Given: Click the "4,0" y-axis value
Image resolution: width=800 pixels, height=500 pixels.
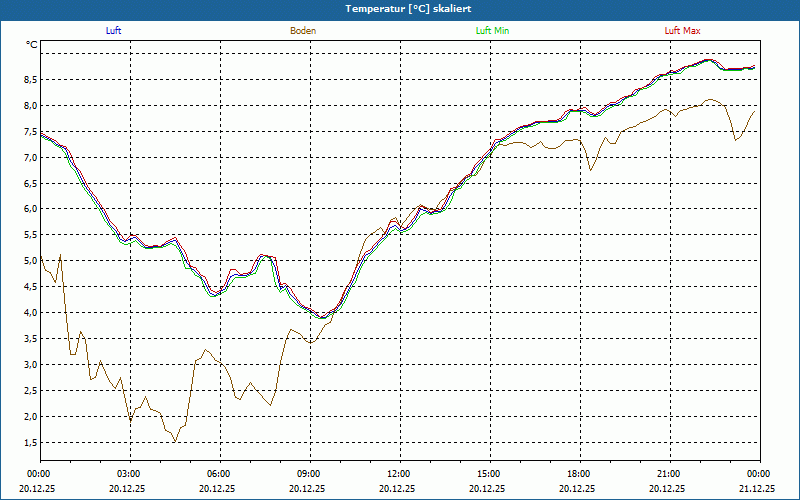Looking at the screenshot, I should pos(31,313).
